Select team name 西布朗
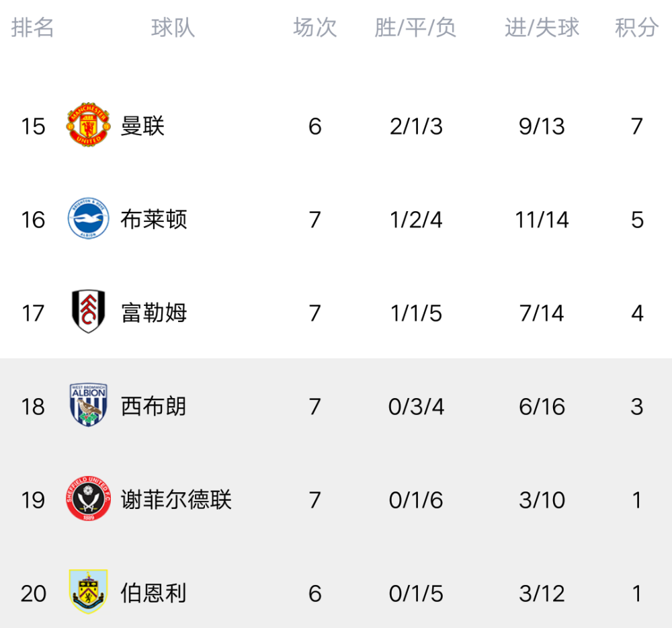The width and height of the screenshot is (672, 628). (154, 406)
